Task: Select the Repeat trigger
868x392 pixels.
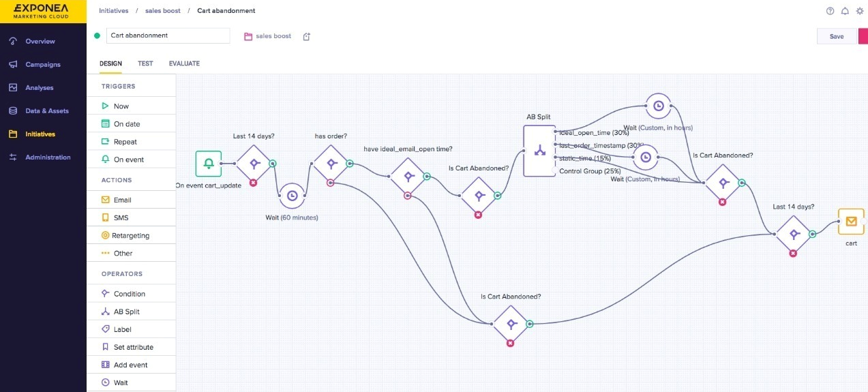Action: 131,141
